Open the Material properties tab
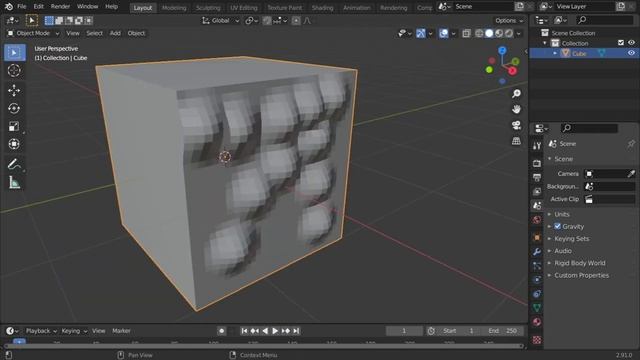This screenshot has width=640, height=360. [x=537, y=322]
